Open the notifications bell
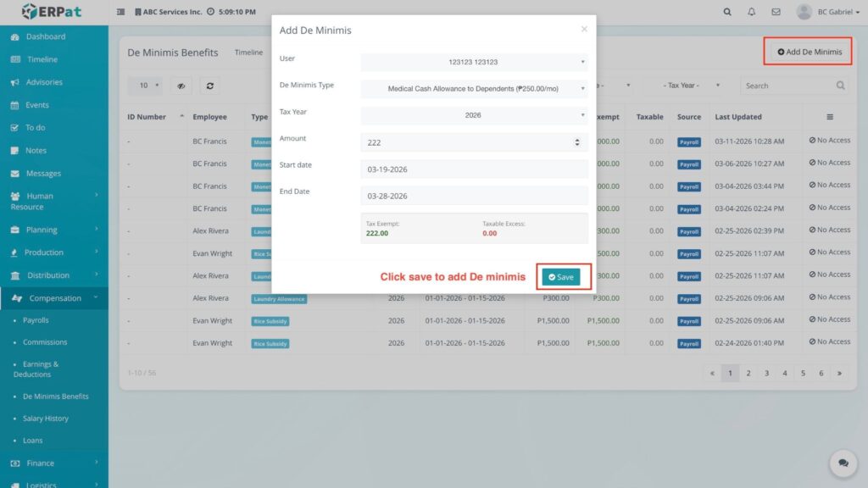868x488 pixels. pos(751,12)
